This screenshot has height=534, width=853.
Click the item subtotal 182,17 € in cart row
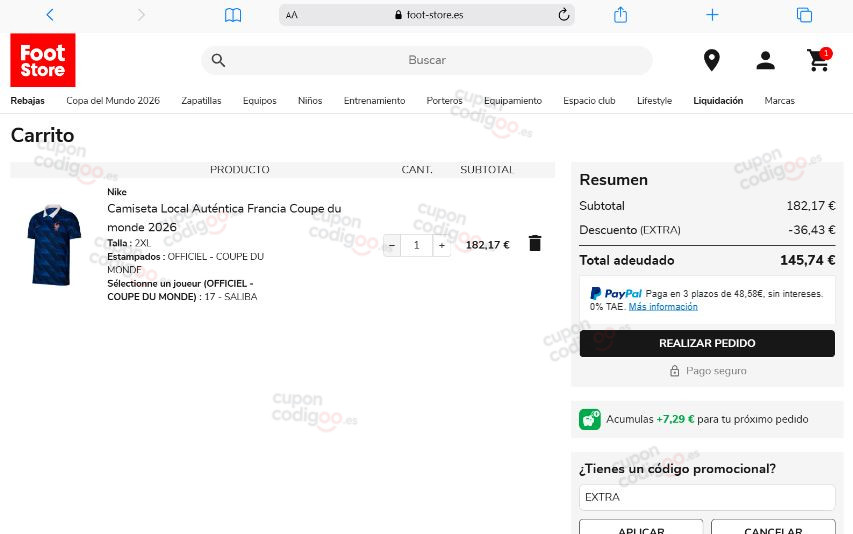487,245
